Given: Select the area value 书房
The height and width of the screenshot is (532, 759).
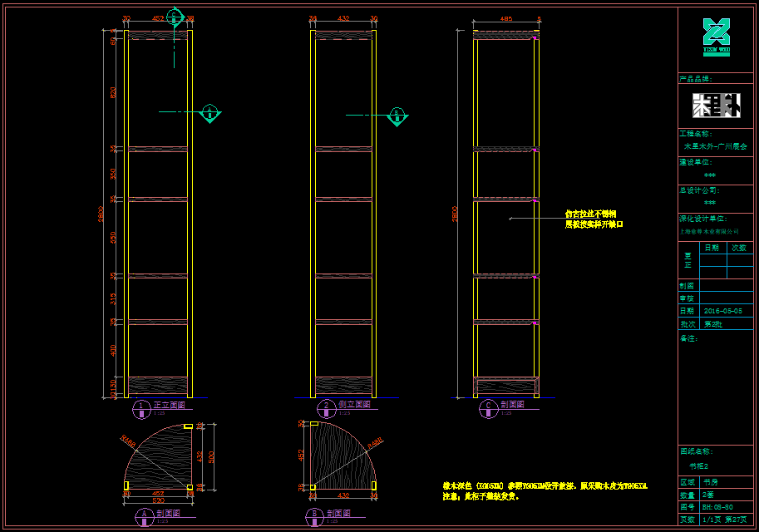Looking at the screenshot, I should [x=711, y=482].
